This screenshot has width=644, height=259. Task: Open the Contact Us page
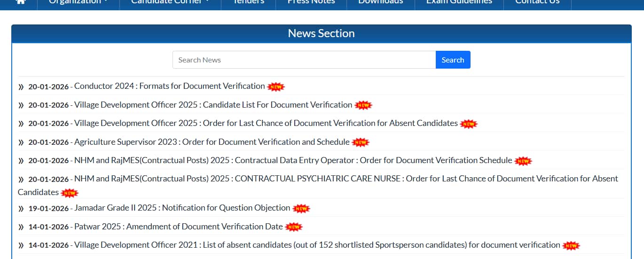(x=537, y=2)
